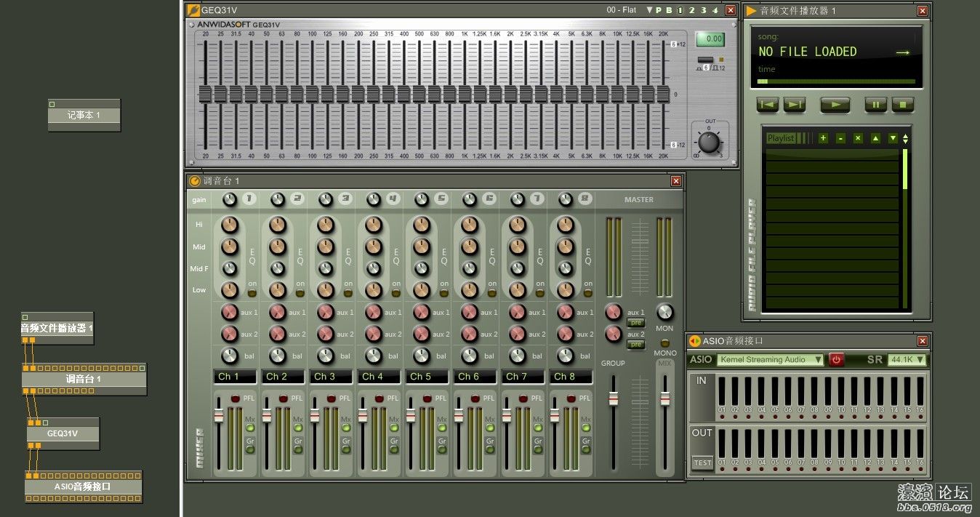Skip to the previous track in the player
This screenshot has height=517, width=980.
767,105
